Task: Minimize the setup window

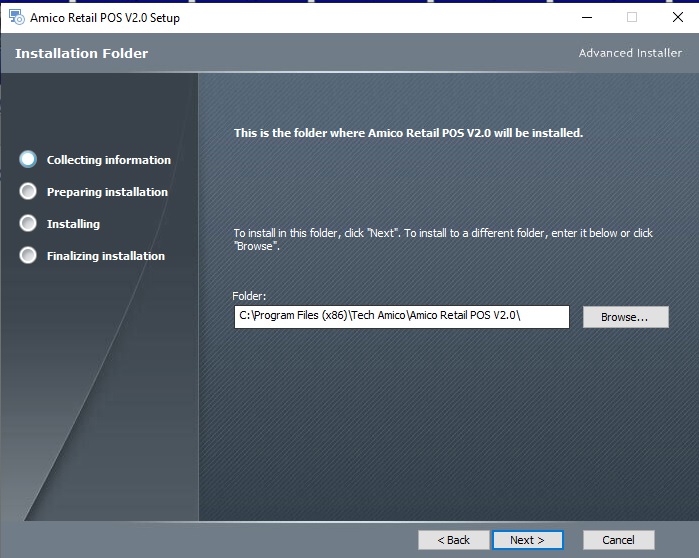Action: coord(587,17)
